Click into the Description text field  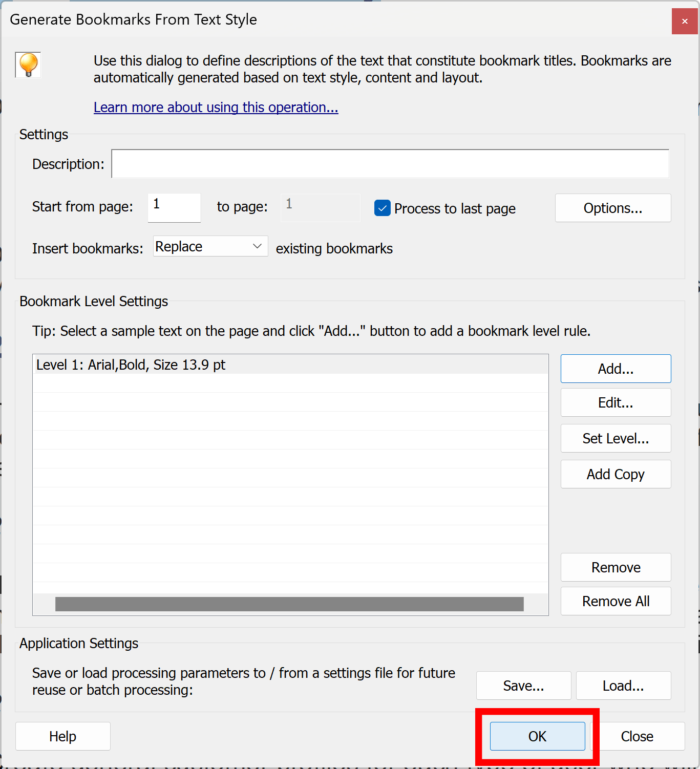click(x=390, y=164)
